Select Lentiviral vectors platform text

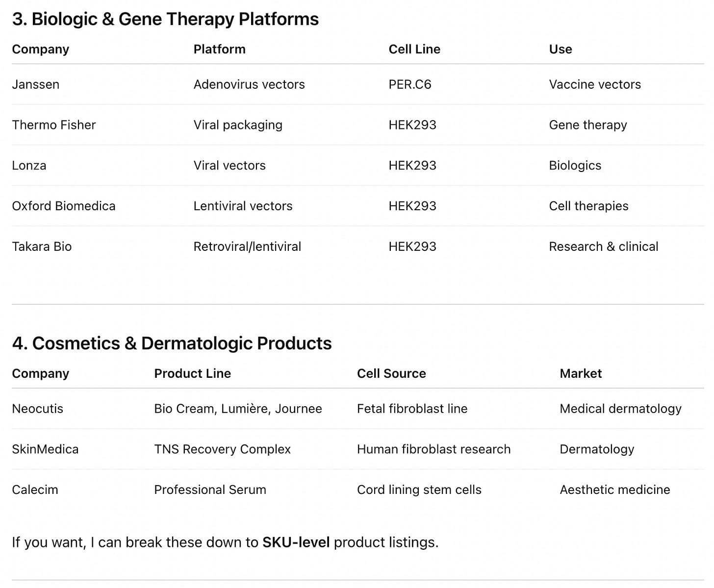(x=243, y=206)
